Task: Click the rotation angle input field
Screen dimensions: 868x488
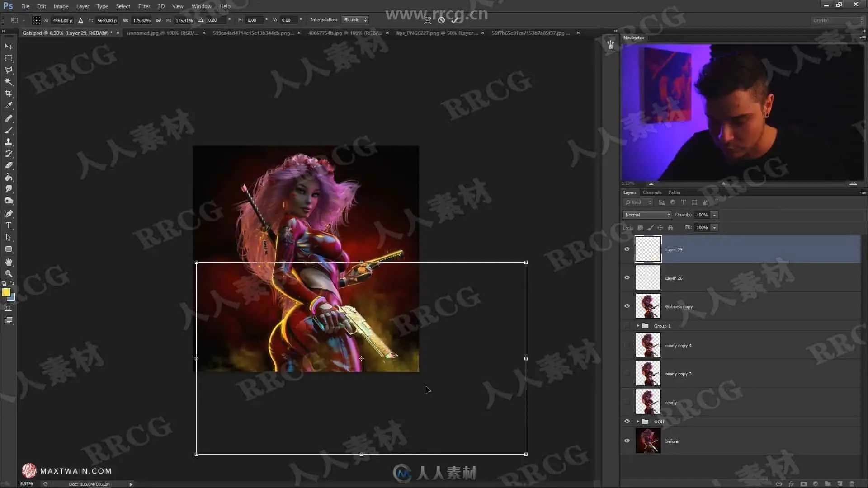Action: (215, 20)
